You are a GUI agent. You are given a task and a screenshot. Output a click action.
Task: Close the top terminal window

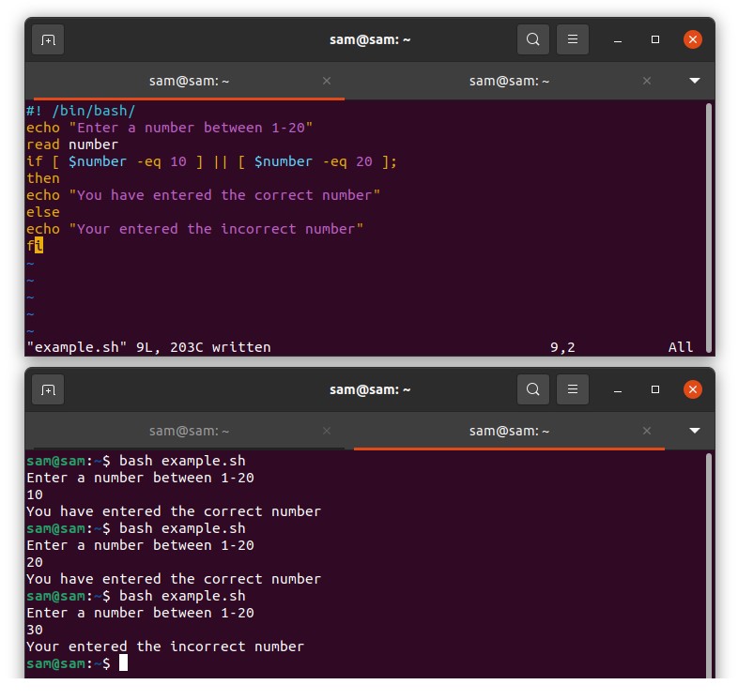693,39
